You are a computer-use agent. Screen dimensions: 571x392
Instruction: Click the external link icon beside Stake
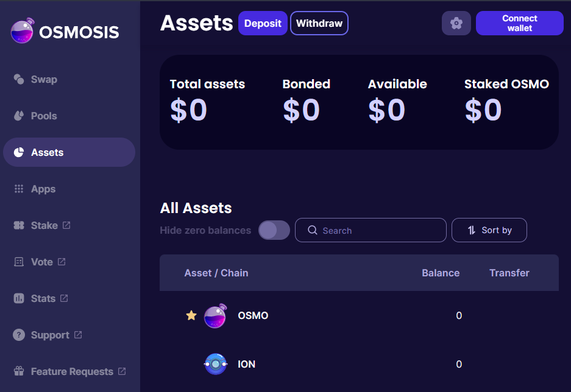(66, 225)
